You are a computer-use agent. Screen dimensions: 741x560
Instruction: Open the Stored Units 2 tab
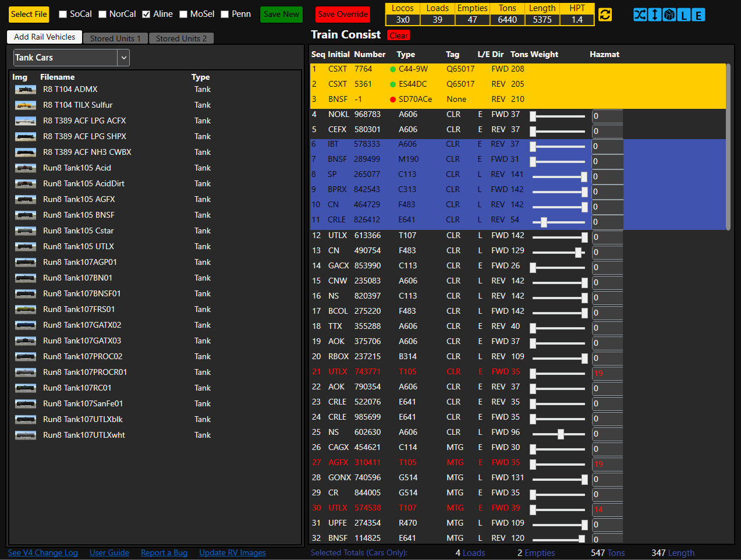coord(181,38)
